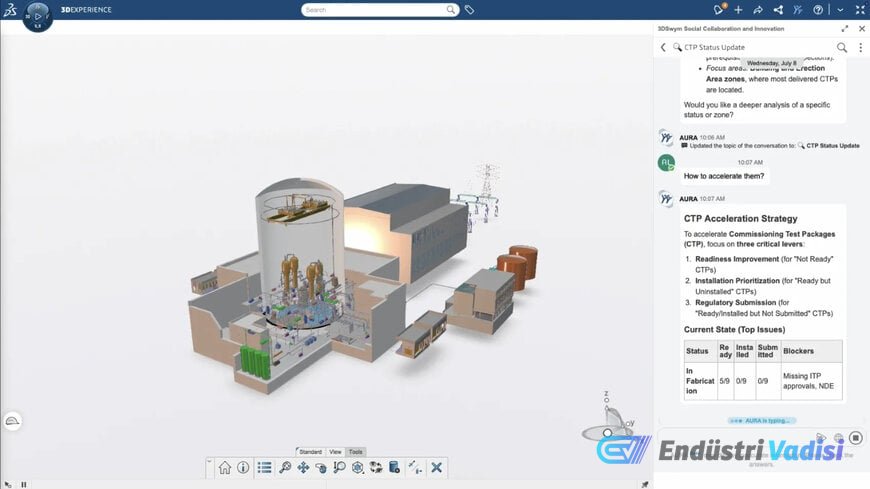Select the Pan arrows tool
Viewport: 870px width, 489px height.
point(303,468)
